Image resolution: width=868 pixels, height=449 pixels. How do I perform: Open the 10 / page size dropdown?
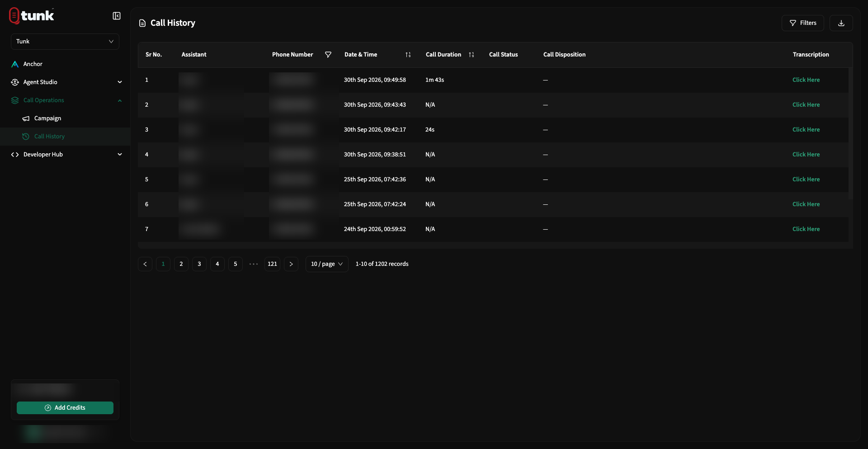pyautogui.click(x=327, y=264)
